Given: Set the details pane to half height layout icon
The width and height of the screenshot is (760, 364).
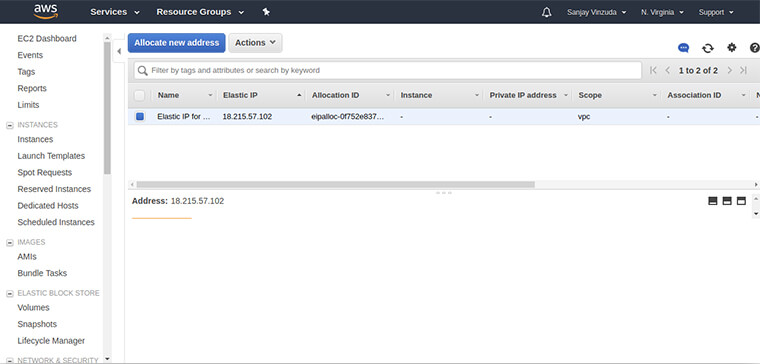Looking at the screenshot, I should (x=727, y=201).
